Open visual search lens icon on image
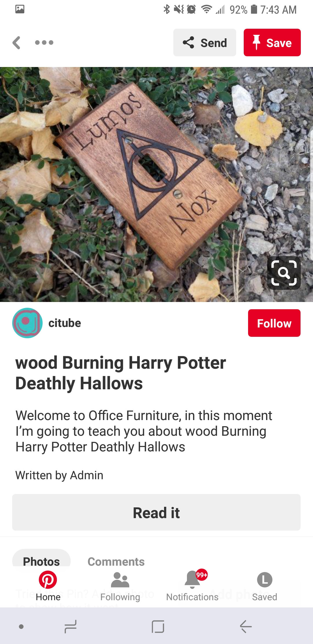This screenshot has width=313, height=644. click(284, 273)
